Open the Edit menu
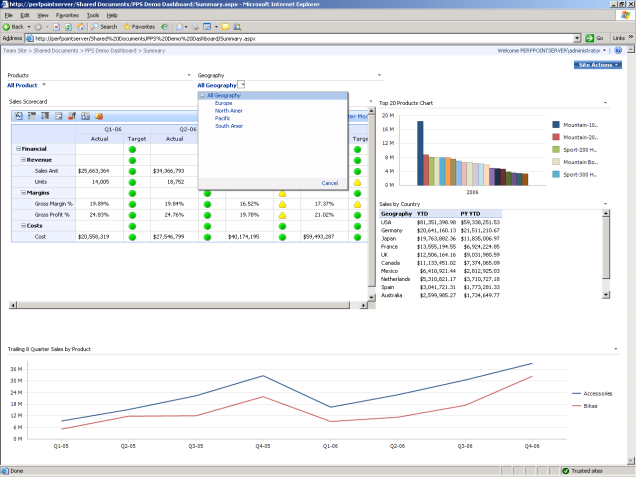Viewport: 636px width, 477px height. pyautogui.click(x=25, y=15)
